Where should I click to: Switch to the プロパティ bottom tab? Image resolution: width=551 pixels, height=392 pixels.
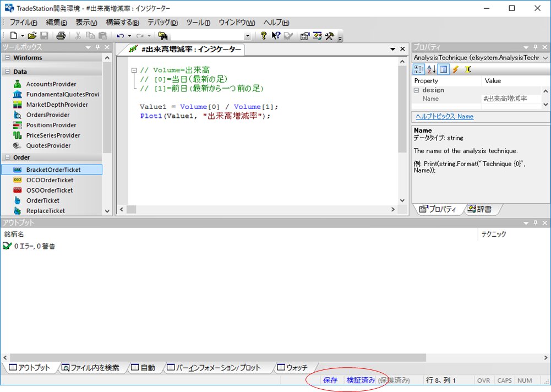pyautogui.click(x=438, y=209)
